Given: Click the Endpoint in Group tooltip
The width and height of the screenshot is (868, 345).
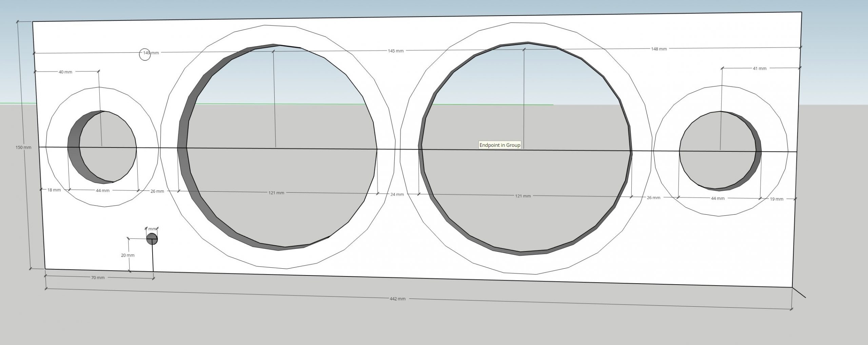Looking at the screenshot, I should (x=499, y=145).
